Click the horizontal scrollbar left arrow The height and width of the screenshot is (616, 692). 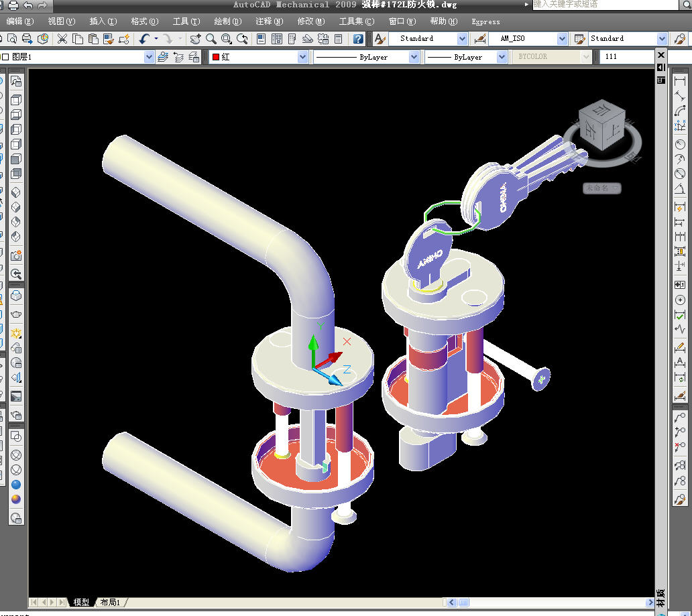(x=451, y=603)
